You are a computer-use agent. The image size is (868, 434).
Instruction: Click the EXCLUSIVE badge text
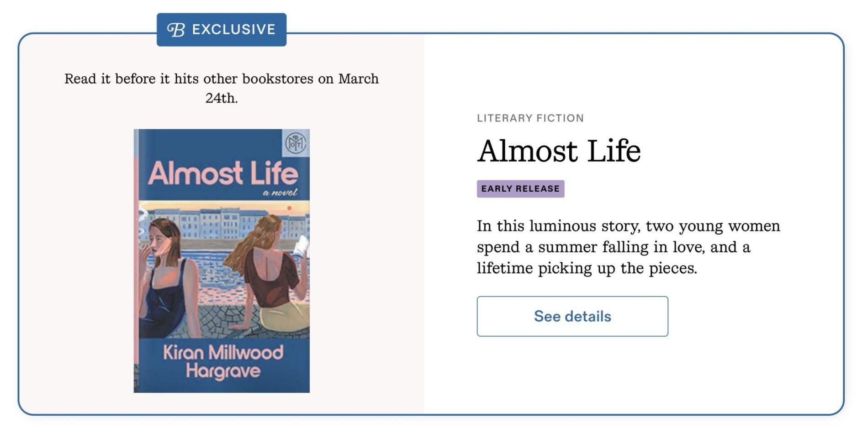[x=233, y=30]
